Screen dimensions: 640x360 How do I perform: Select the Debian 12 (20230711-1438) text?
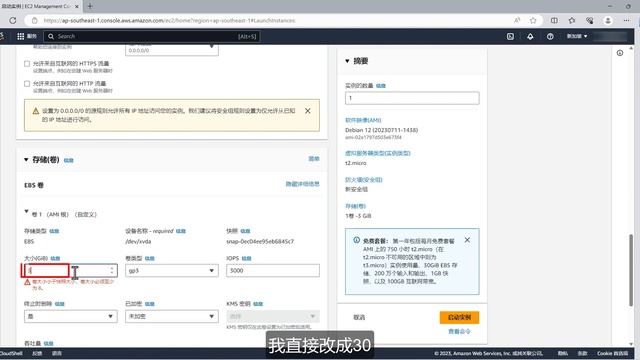pos(382,130)
